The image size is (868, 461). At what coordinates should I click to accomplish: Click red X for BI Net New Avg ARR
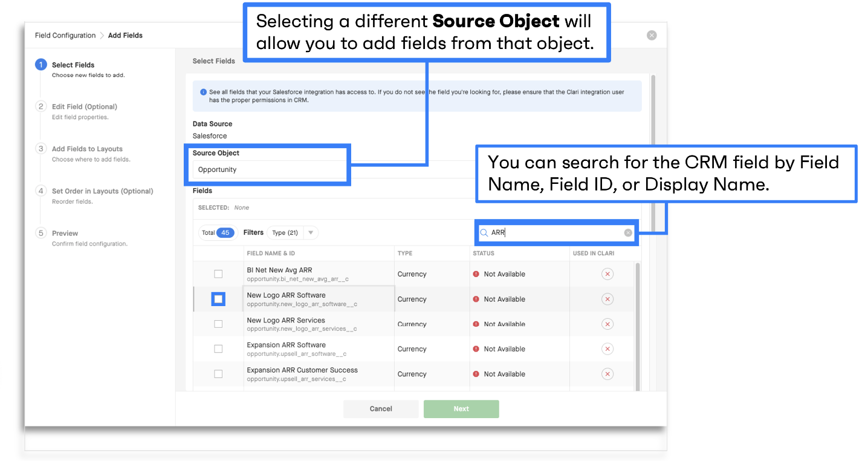[x=607, y=274]
